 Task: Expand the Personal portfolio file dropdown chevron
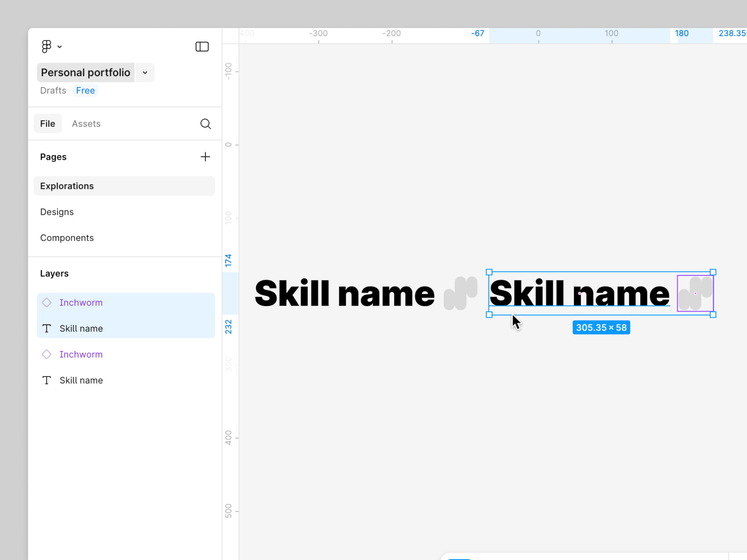pos(145,73)
